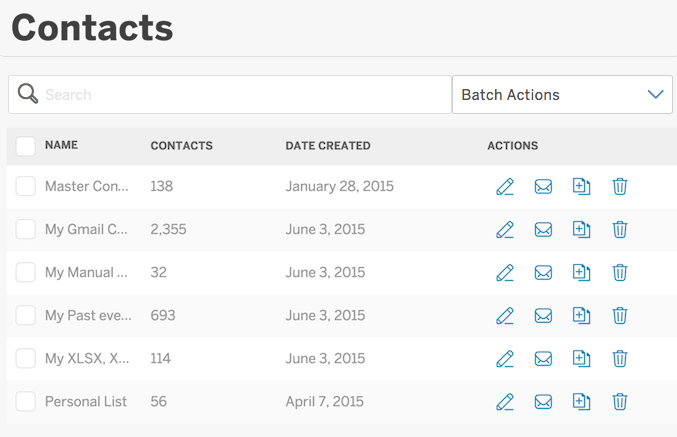The width and height of the screenshot is (677, 437).
Task: Focus the Search input field
Action: point(230,95)
